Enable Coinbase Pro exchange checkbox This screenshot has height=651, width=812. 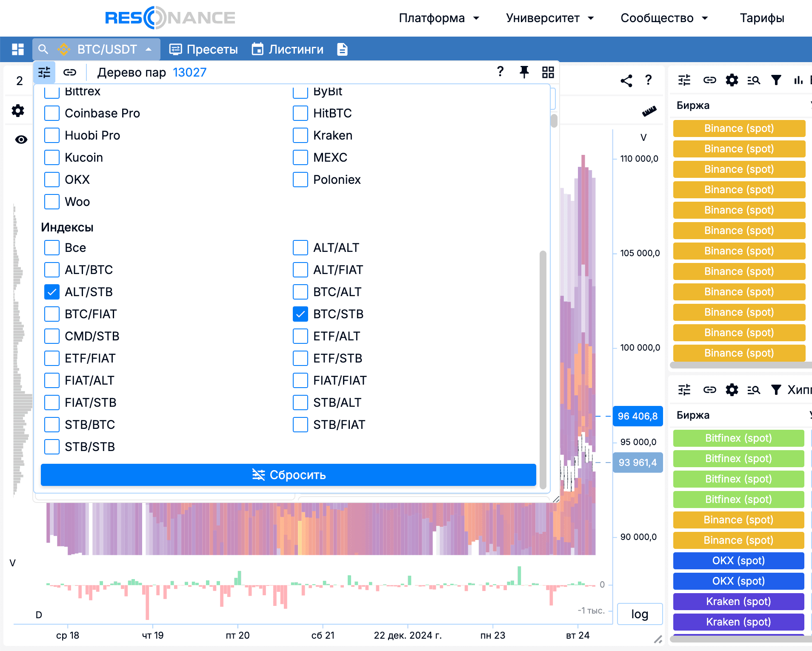[x=52, y=113]
